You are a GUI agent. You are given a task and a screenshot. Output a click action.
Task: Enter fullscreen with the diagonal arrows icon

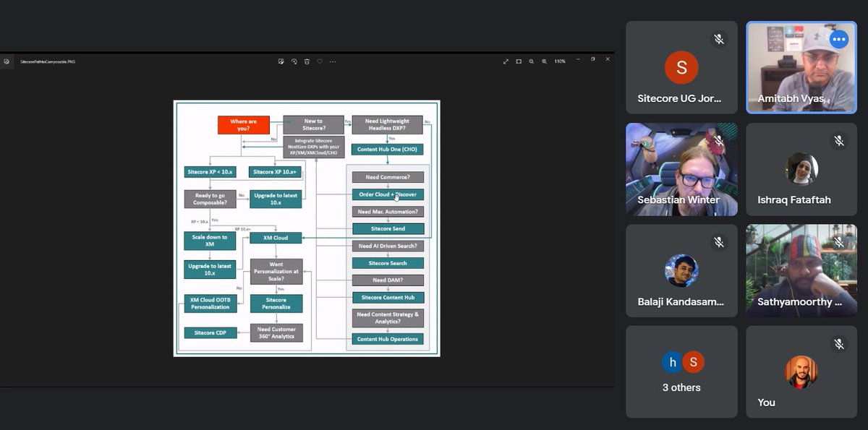pos(506,61)
